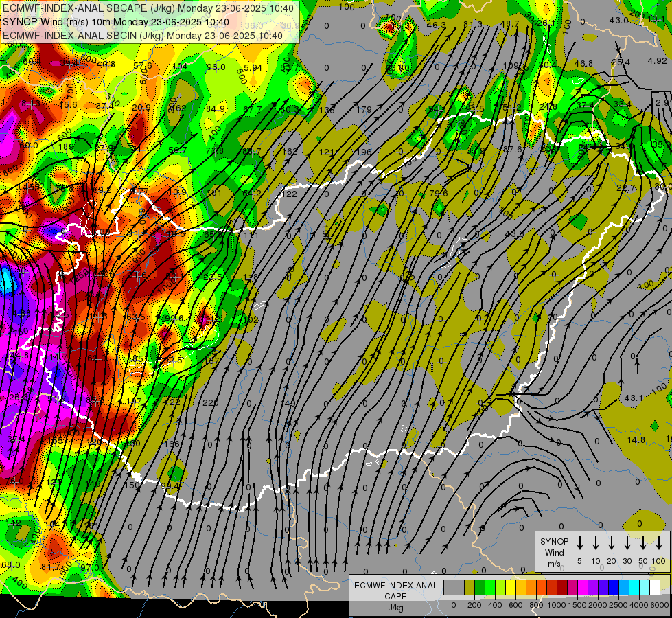Select the olive CAPE legend swatch
This screenshot has width=672, height=618.
(470, 588)
